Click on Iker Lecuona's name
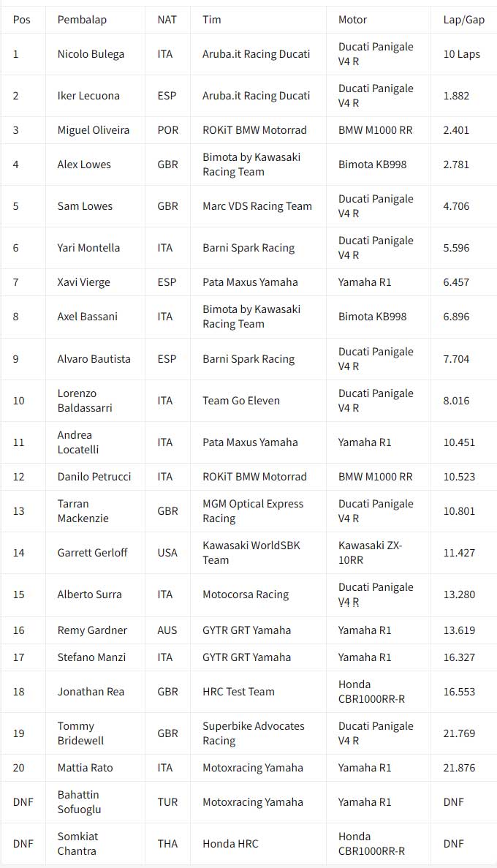497x868 pixels. click(88, 96)
